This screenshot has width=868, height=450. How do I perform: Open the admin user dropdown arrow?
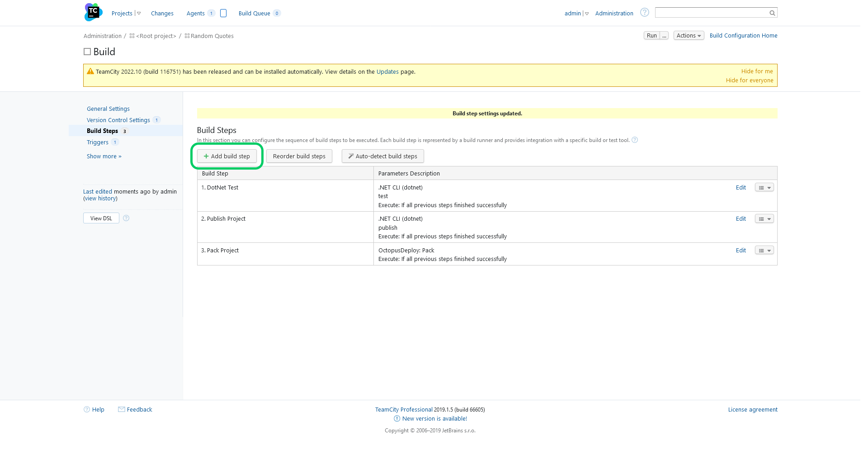point(587,14)
